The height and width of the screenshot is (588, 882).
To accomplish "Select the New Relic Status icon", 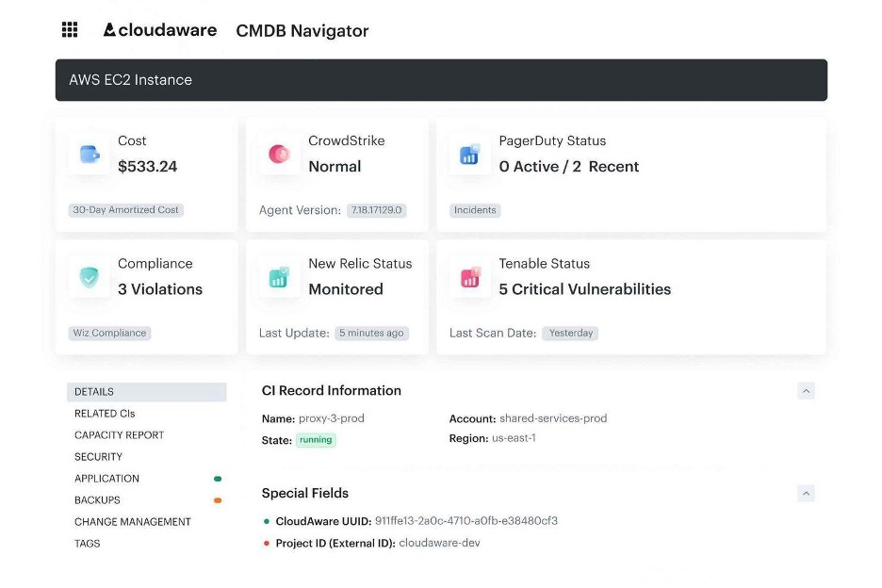I will click(278, 277).
